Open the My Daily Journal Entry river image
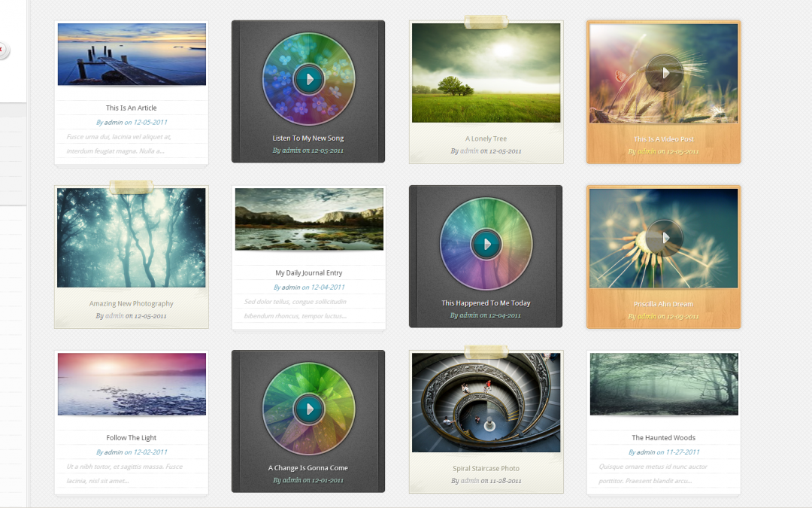 tap(309, 219)
